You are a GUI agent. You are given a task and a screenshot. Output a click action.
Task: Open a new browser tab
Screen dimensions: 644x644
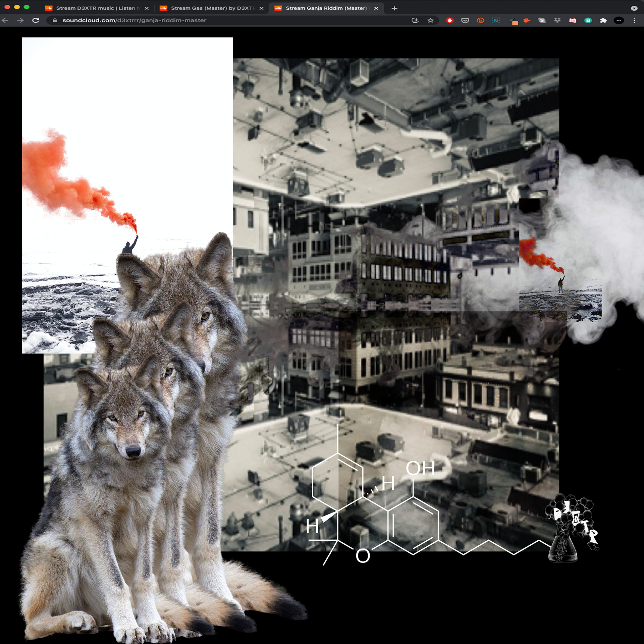tap(394, 8)
